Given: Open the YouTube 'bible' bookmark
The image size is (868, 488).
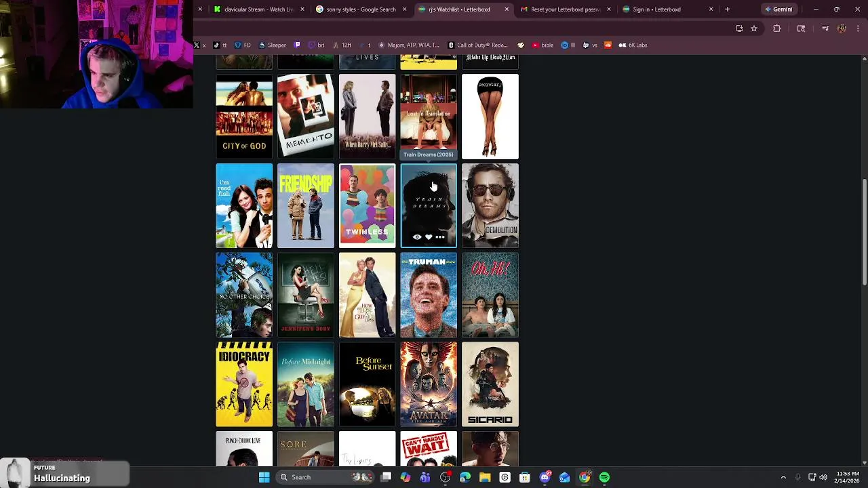Looking at the screenshot, I should tap(542, 45).
